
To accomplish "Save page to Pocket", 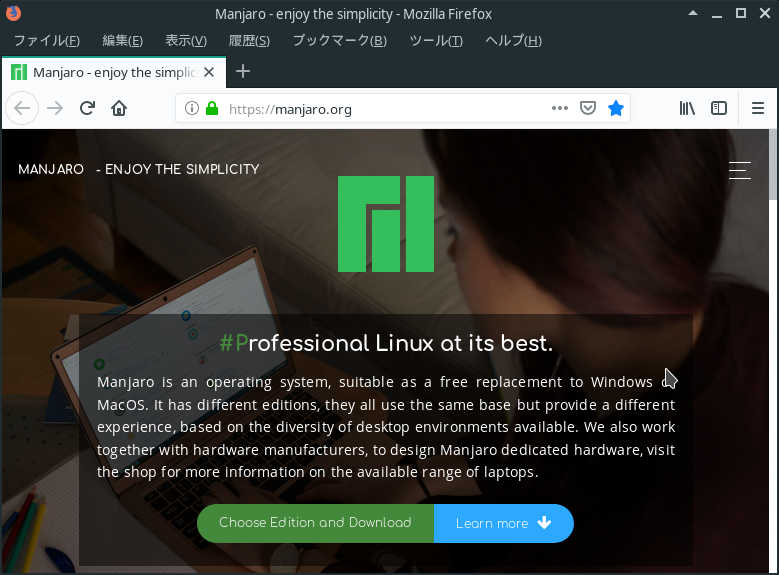I will (x=588, y=108).
